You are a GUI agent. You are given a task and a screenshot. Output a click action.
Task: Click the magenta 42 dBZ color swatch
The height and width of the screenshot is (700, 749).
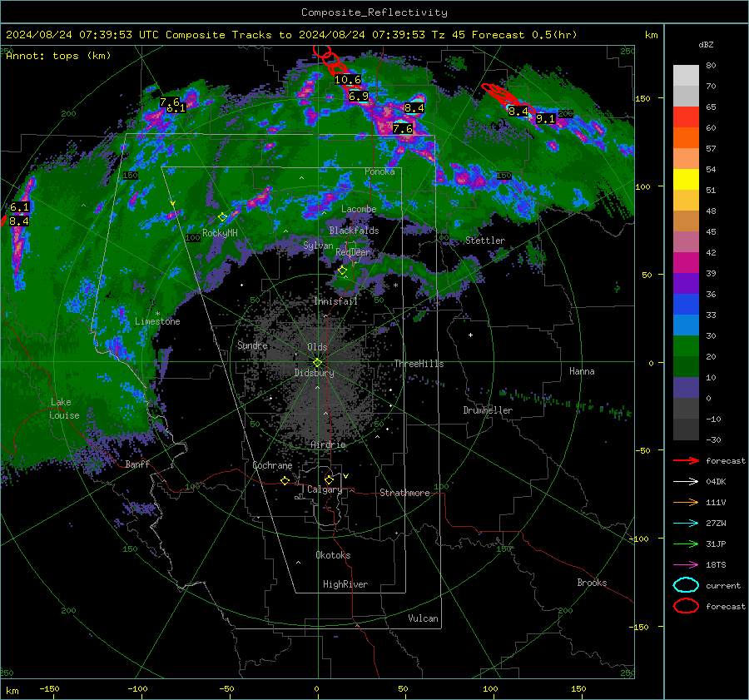coord(686,263)
